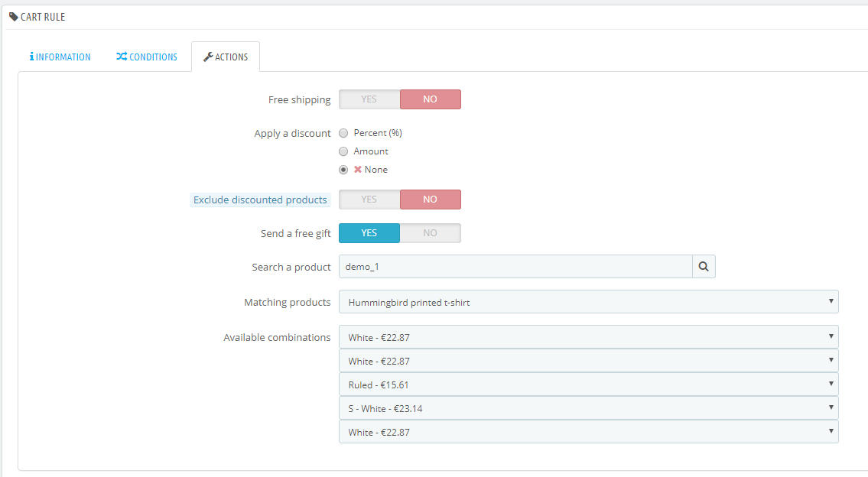Click the Apply a discount label
The image size is (868, 477).
292,133
